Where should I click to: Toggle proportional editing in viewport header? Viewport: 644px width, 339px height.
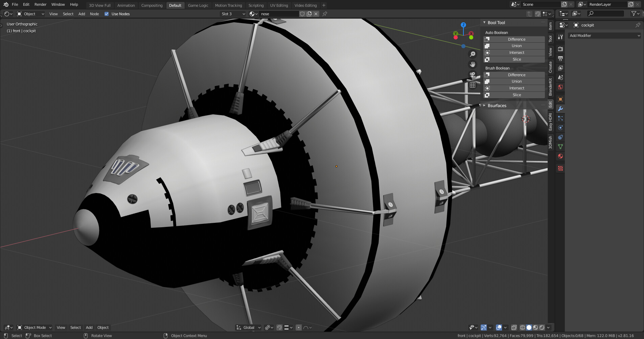pos(299,327)
